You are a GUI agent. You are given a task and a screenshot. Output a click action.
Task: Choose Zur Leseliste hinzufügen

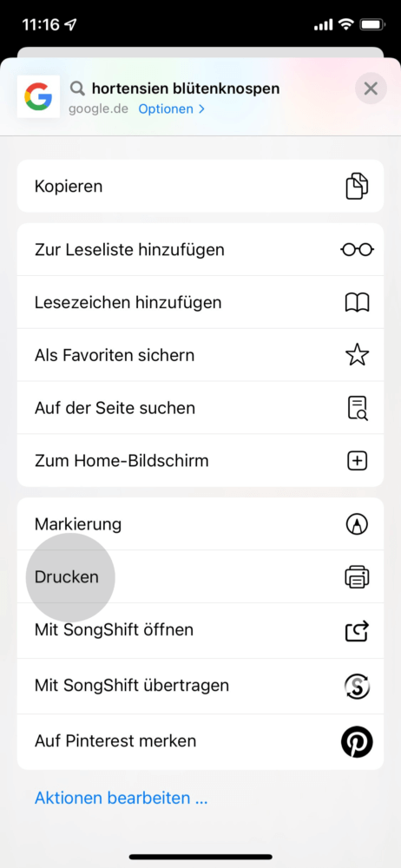point(200,250)
